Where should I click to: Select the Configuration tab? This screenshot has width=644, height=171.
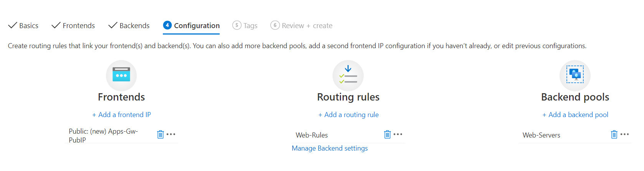point(191,25)
